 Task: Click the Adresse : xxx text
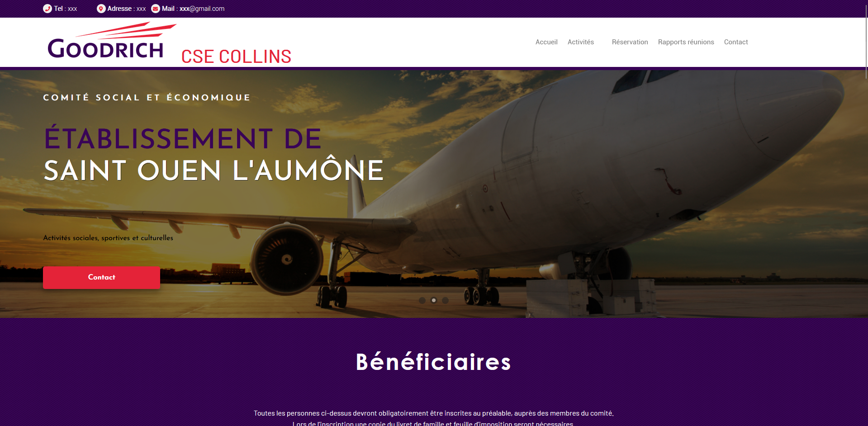(x=127, y=9)
